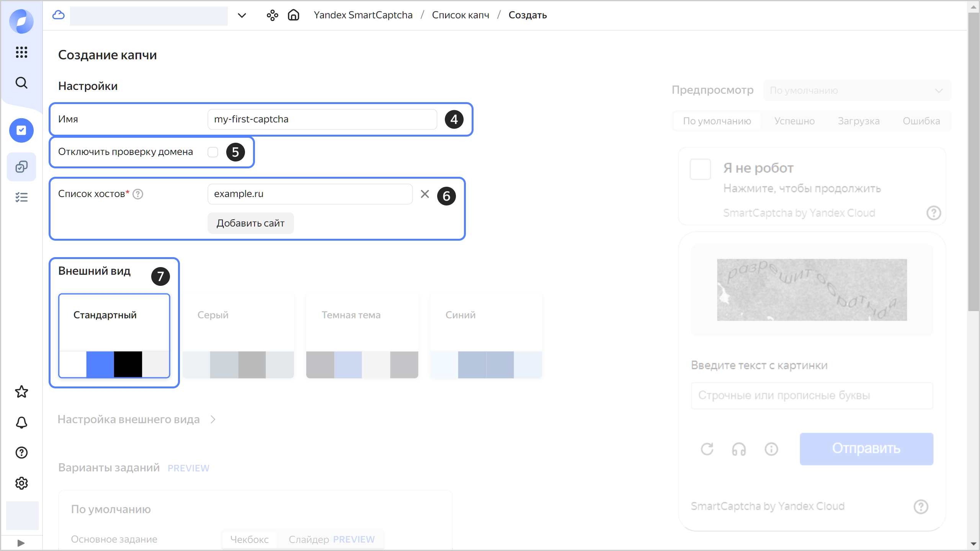Switch preview to the Успешно tab
Image resolution: width=980 pixels, height=551 pixels.
[x=794, y=121]
